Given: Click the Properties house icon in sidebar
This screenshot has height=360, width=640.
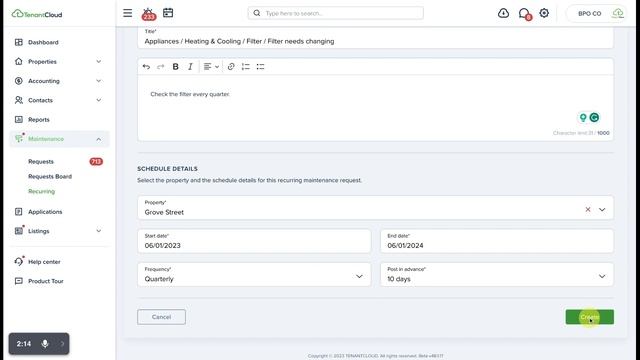Looking at the screenshot, I should coord(19,62).
